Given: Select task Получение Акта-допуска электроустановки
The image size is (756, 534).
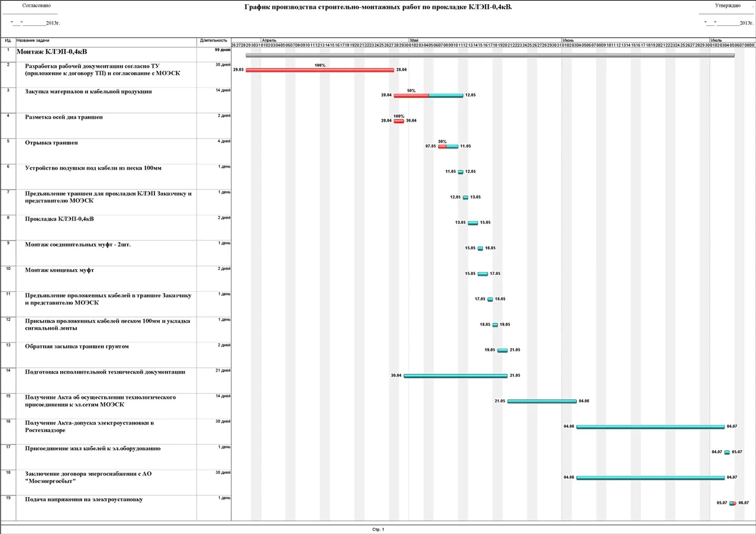Looking at the screenshot, I should [89, 426].
